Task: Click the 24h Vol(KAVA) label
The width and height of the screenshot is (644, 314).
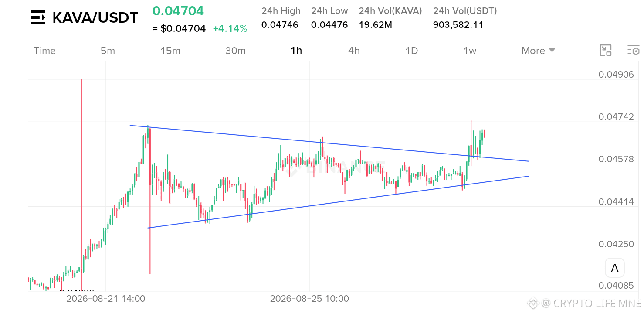Action: (390, 11)
